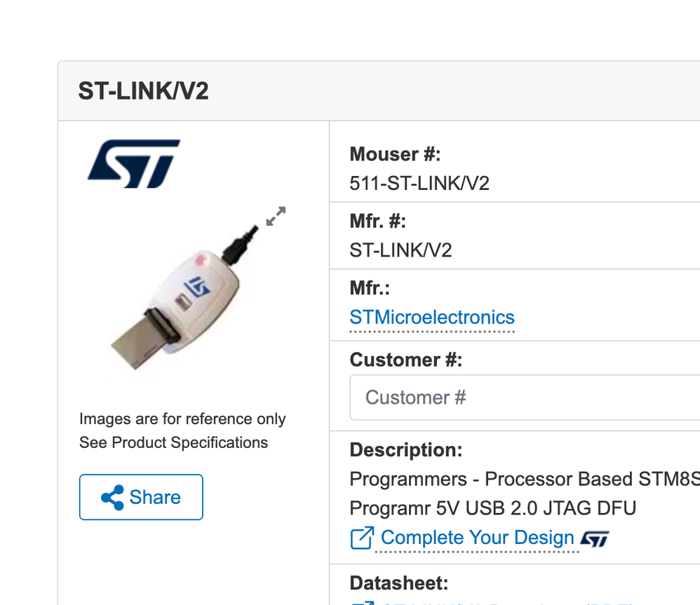Click the STMicroelectronics ST logo above the product image

[x=134, y=163]
